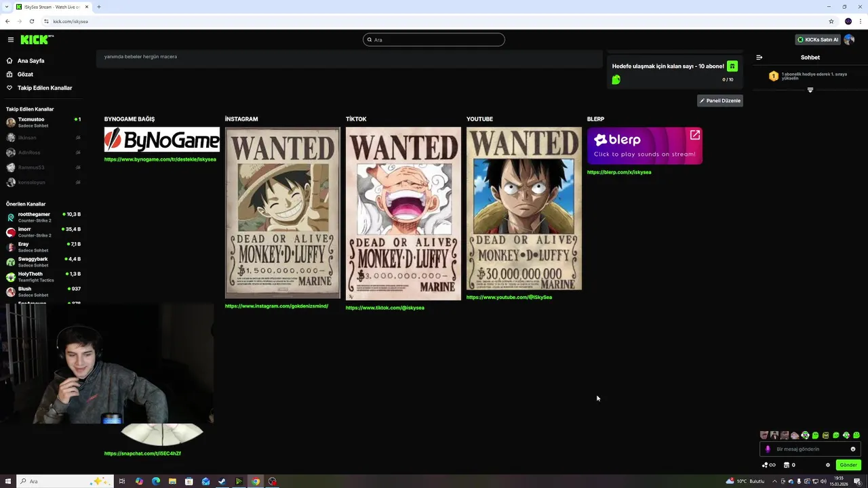Collapse the chat panel arrow icon
Screen dimensions: 868x488
pyautogui.click(x=759, y=58)
